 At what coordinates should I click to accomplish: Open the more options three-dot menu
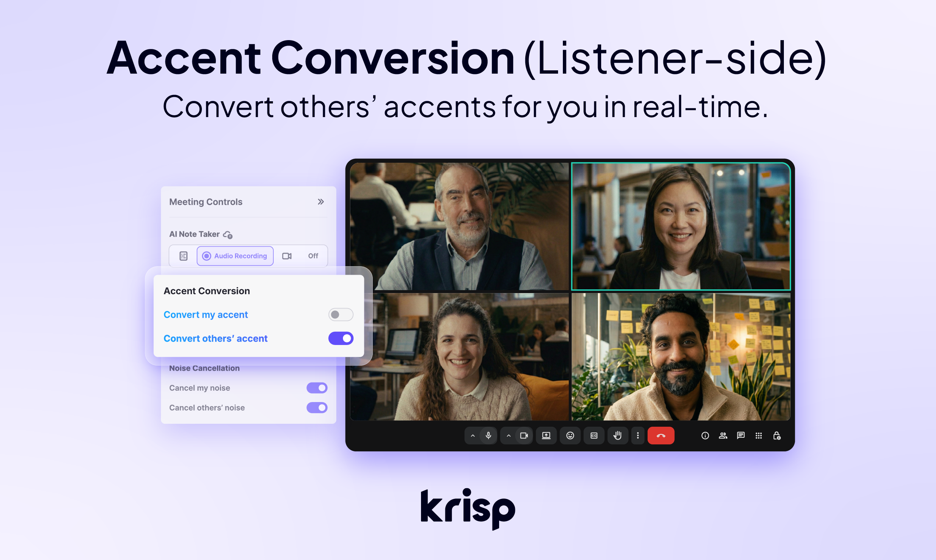click(638, 436)
